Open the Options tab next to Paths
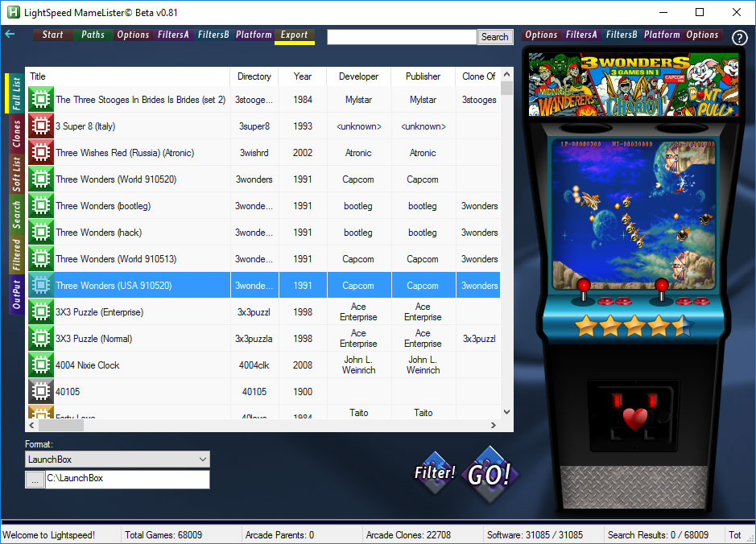 (133, 35)
